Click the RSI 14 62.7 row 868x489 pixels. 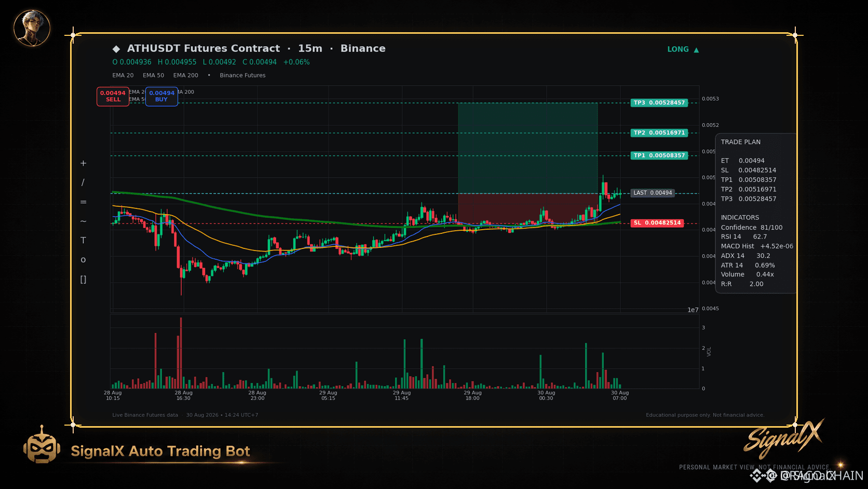[x=744, y=236]
